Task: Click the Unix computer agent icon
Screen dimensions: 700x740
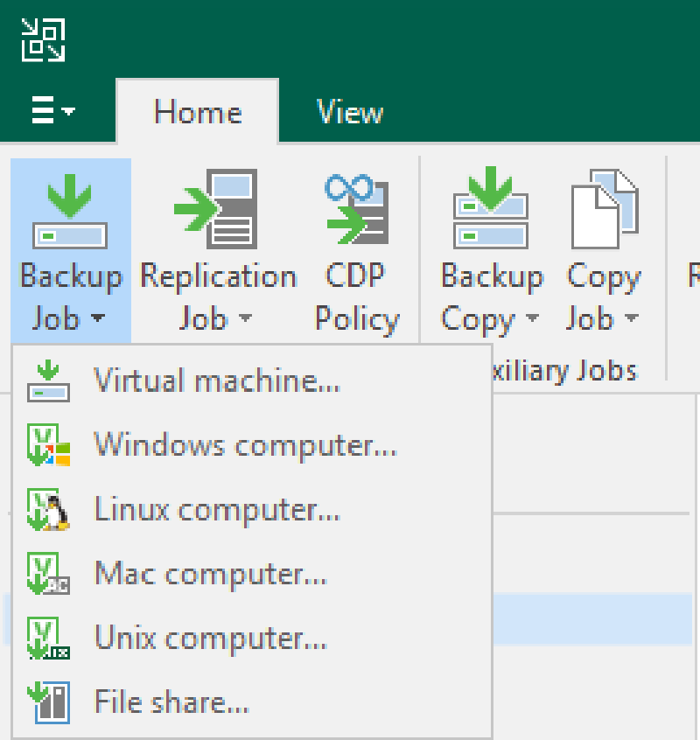Action: [49, 638]
